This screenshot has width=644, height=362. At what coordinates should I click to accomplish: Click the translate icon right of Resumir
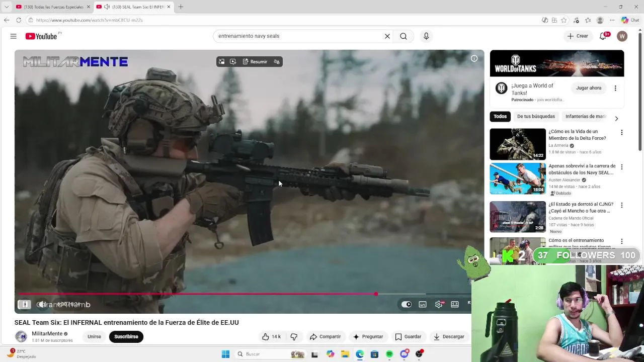(276, 62)
